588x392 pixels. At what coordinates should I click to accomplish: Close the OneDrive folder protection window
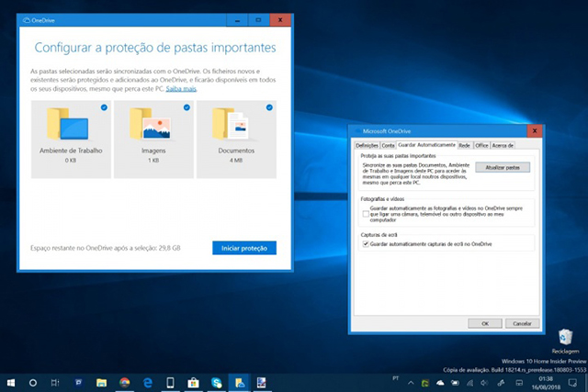pos(279,20)
